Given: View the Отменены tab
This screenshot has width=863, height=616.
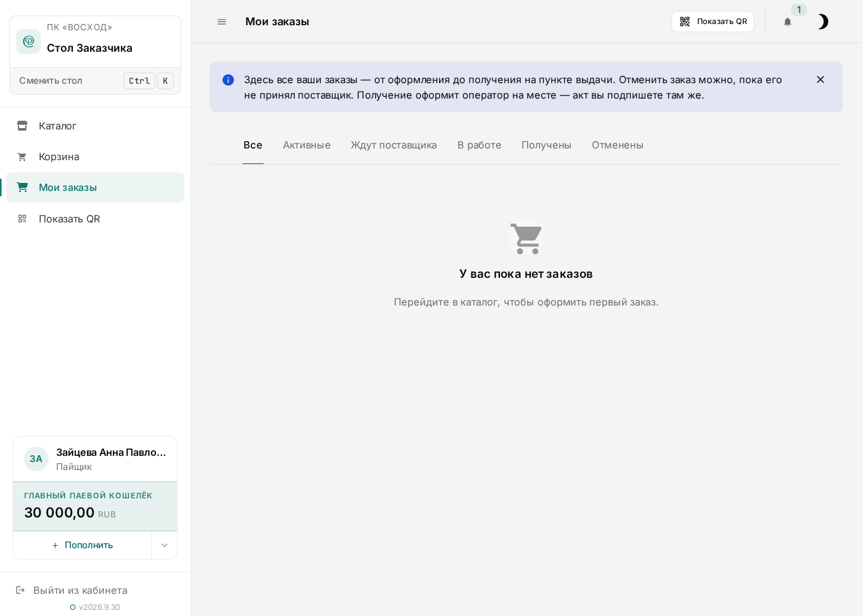Looking at the screenshot, I should tap(618, 145).
